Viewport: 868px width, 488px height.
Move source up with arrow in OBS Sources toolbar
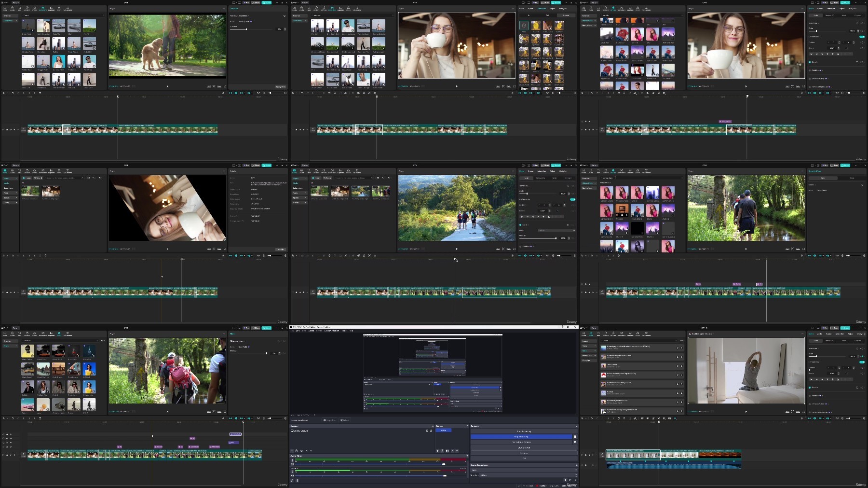point(307,451)
